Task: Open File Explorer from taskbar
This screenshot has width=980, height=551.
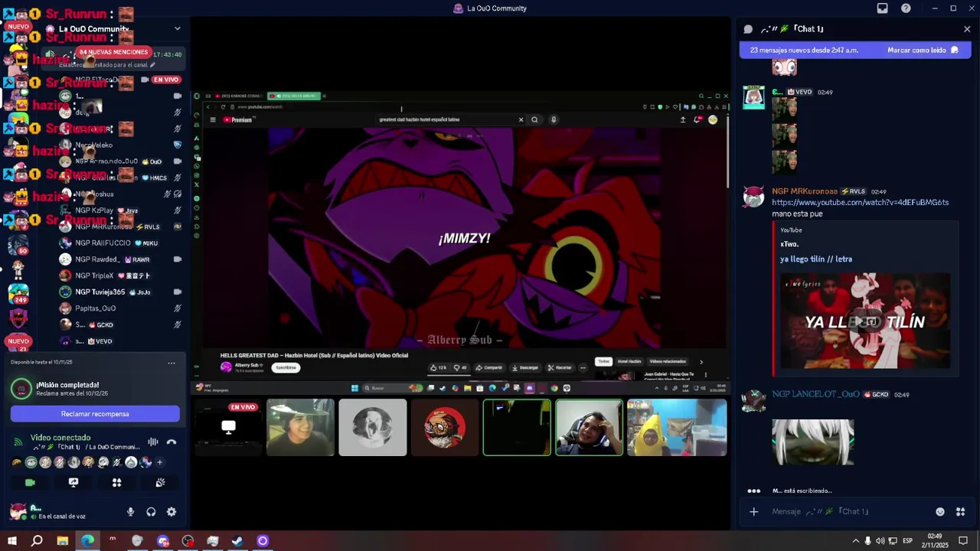Action: pyautogui.click(x=62, y=541)
